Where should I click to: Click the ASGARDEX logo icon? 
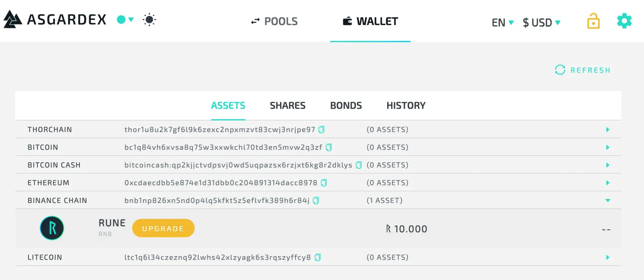[x=13, y=19]
